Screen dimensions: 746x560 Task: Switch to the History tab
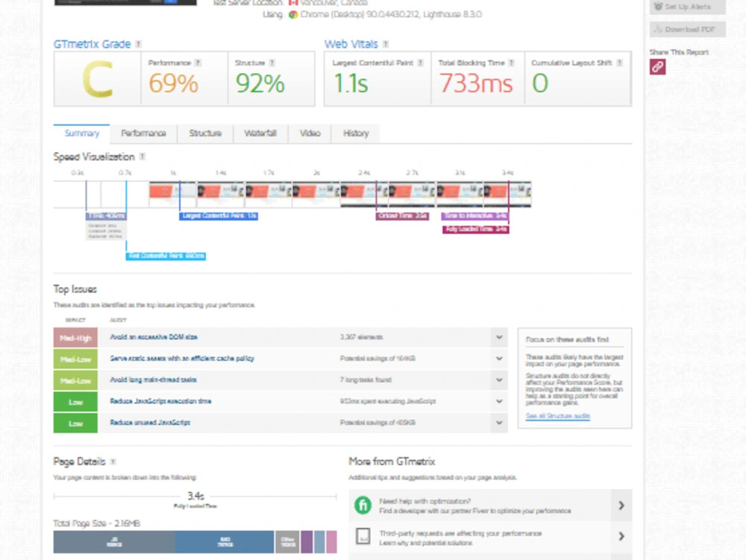pyautogui.click(x=356, y=133)
